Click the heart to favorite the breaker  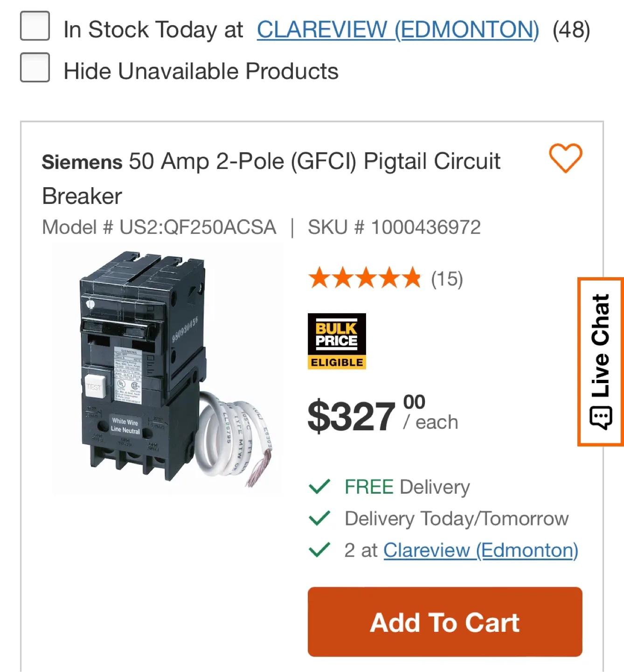coord(566,161)
